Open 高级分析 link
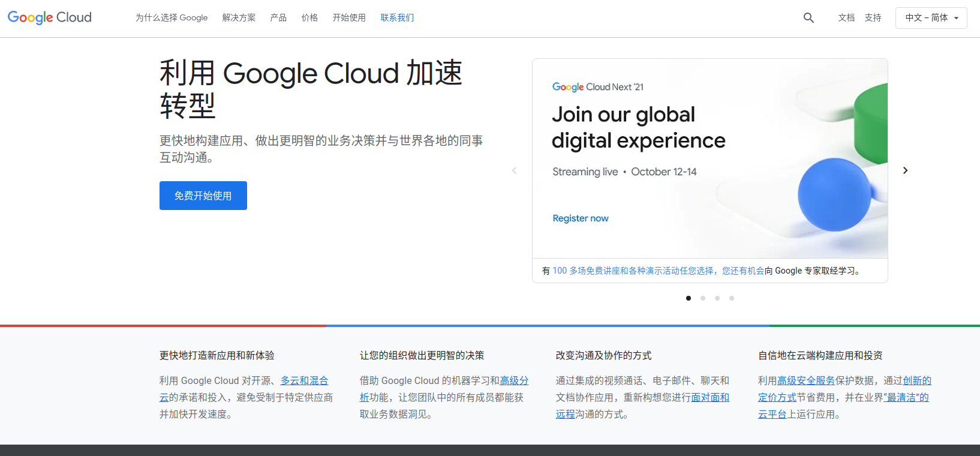Image resolution: width=980 pixels, height=456 pixels. (514, 380)
